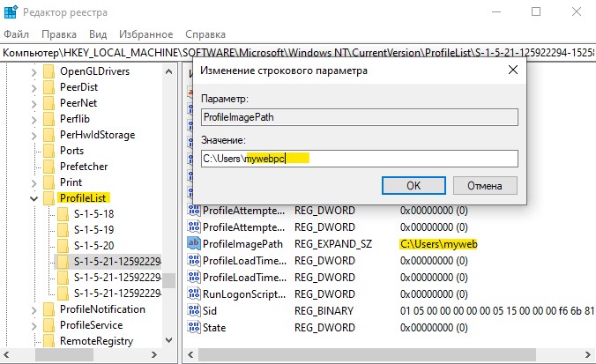
Task: Select the RemoteRegistry key label
Action: 97,341
